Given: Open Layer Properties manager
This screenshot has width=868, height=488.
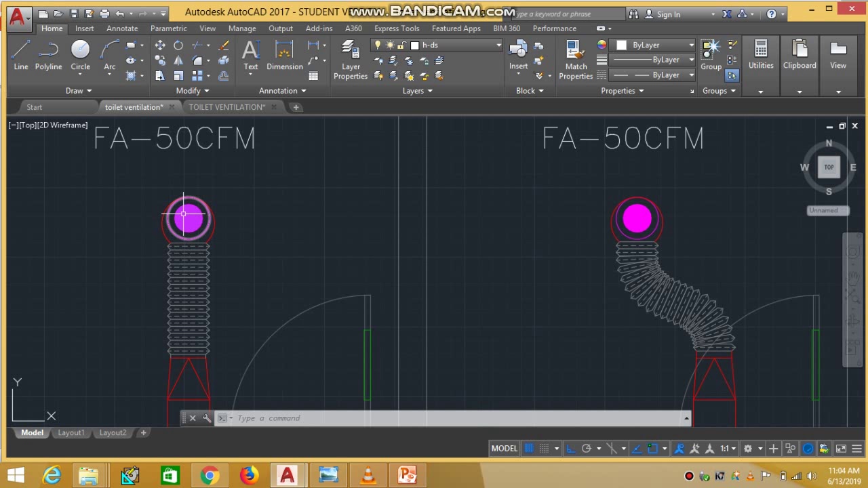Looking at the screenshot, I should (x=351, y=60).
